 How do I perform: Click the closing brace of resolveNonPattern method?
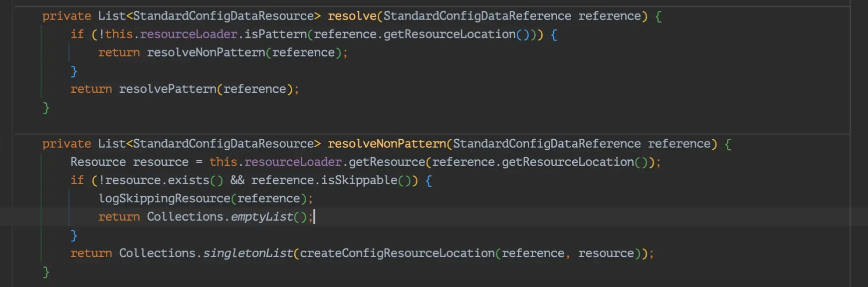[x=46, y=272]
